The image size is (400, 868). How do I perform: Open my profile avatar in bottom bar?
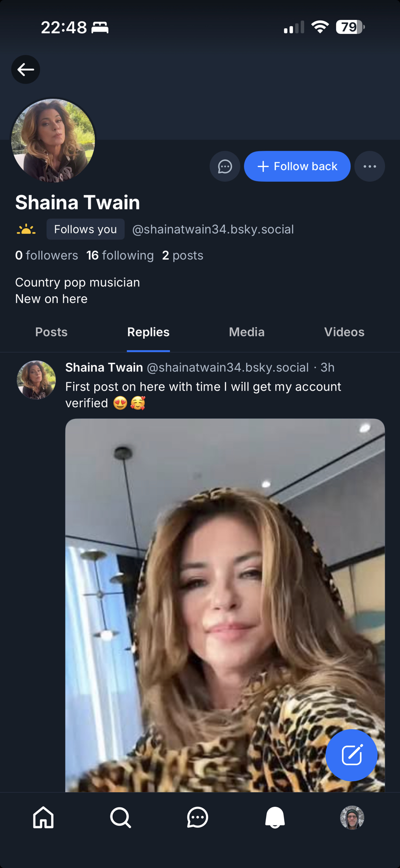(x=352, y=818)
